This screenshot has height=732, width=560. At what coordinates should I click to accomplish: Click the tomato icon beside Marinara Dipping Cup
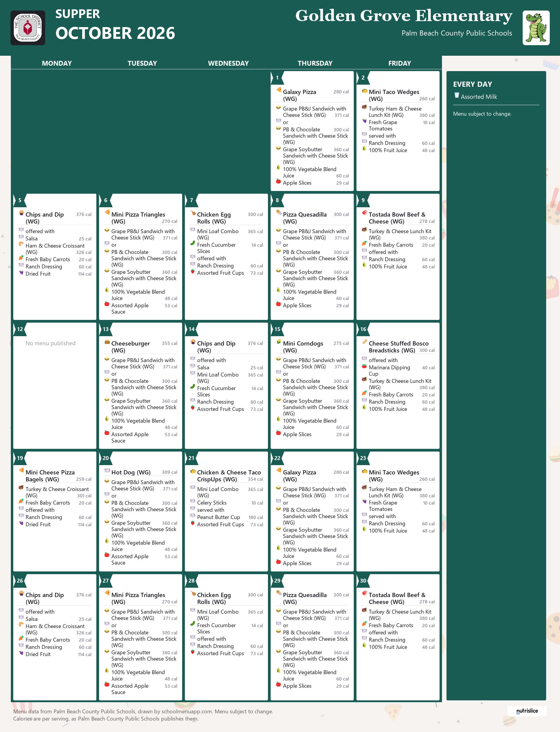pos(364,366)
